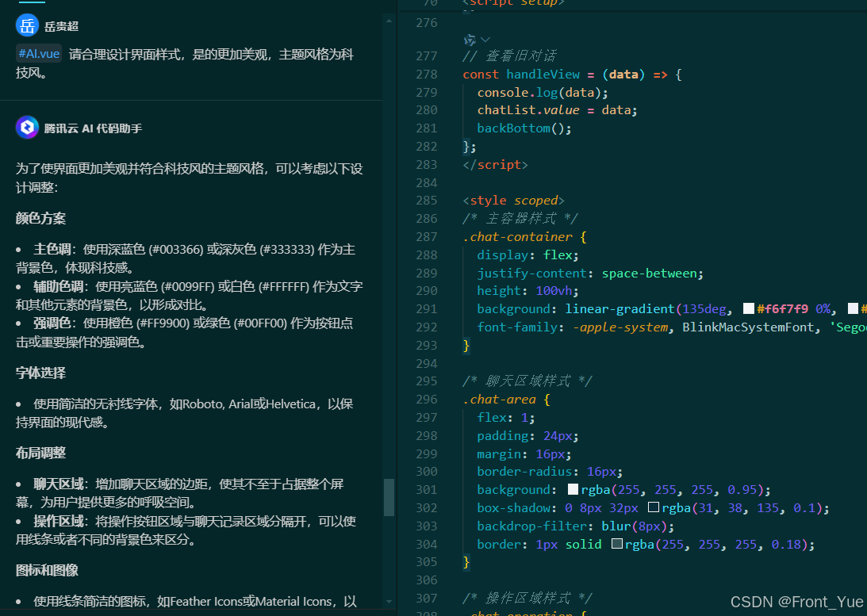Click the console.log(data) statement
867x616 pixels.
click(543, 92)
